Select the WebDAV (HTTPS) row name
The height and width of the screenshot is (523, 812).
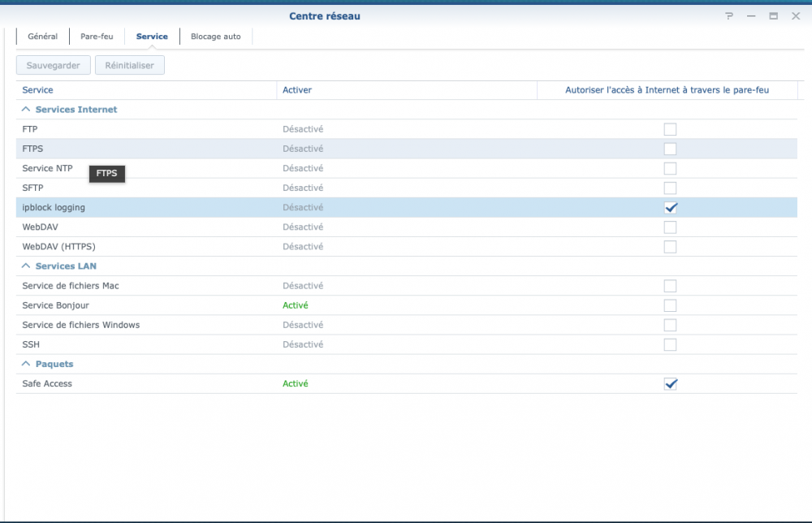pyautogui.click(x=58, y=247)
